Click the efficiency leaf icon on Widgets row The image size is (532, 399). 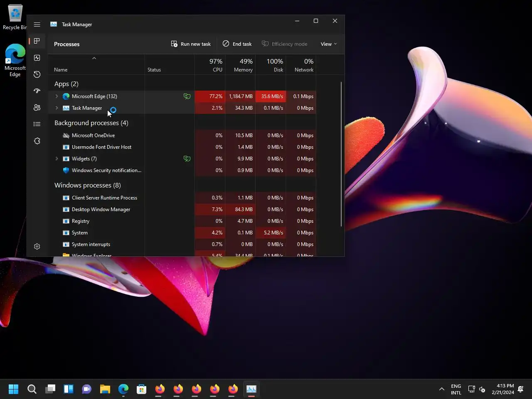[187, 159]
